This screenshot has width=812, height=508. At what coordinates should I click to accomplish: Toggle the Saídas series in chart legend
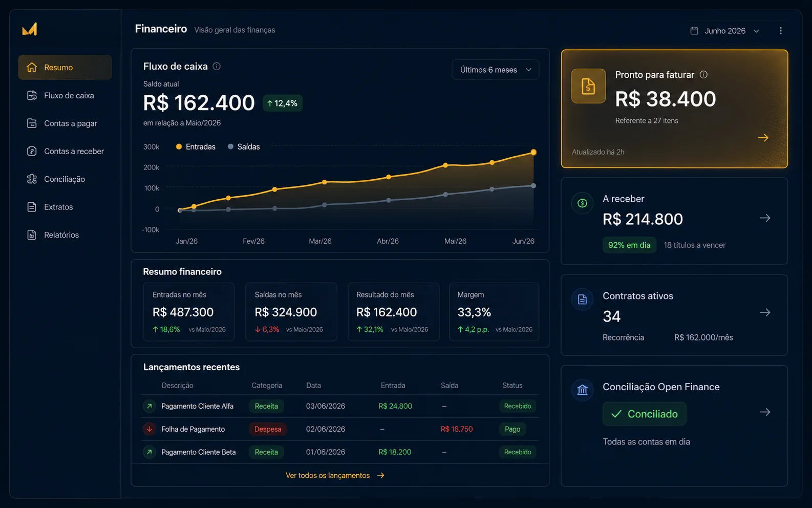click(244, 147)
